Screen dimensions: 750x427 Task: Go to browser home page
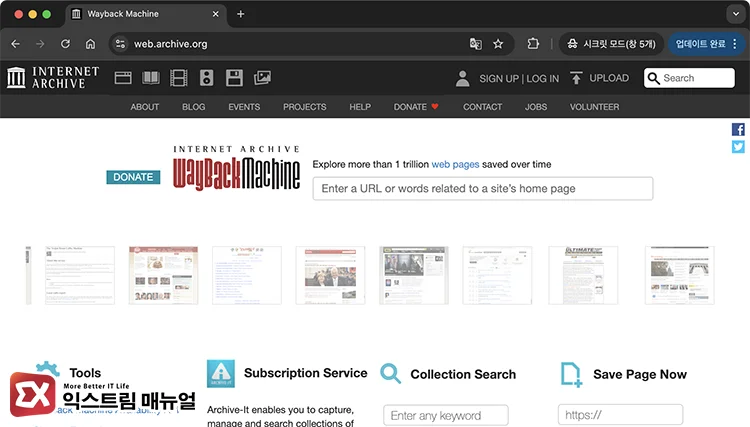[90, 44]
